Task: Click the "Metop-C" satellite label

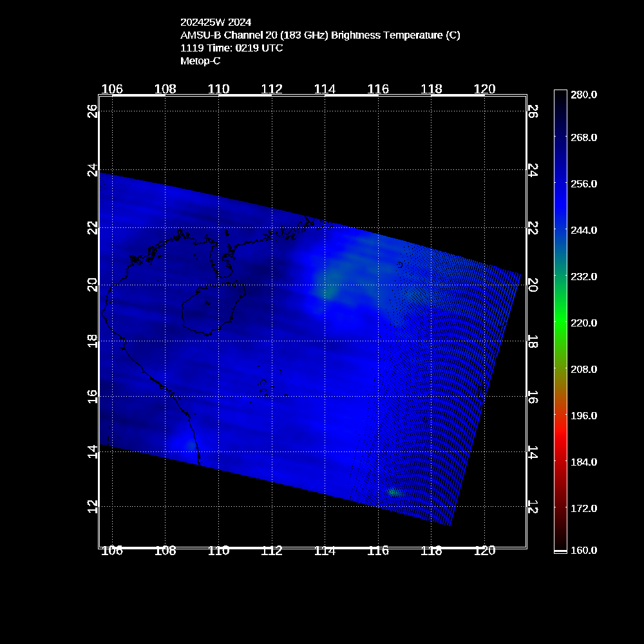Action: click(x=200, y=61)
